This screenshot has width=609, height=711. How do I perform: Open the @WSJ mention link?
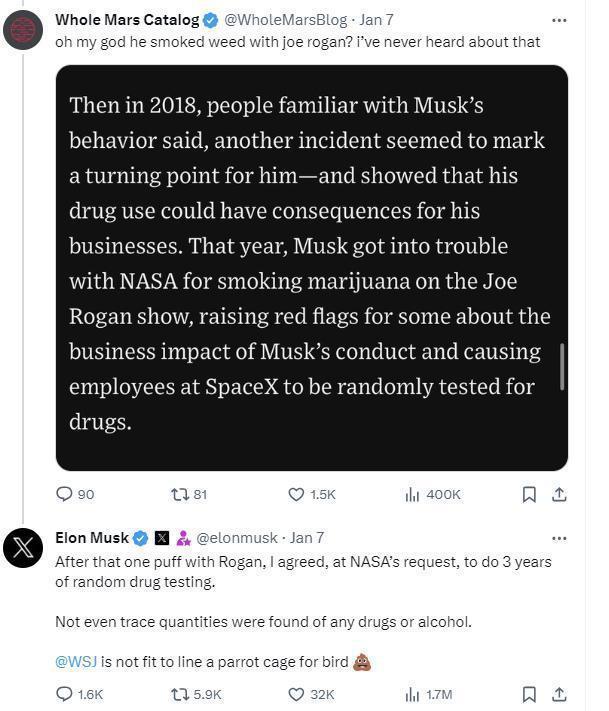[75, 661]
